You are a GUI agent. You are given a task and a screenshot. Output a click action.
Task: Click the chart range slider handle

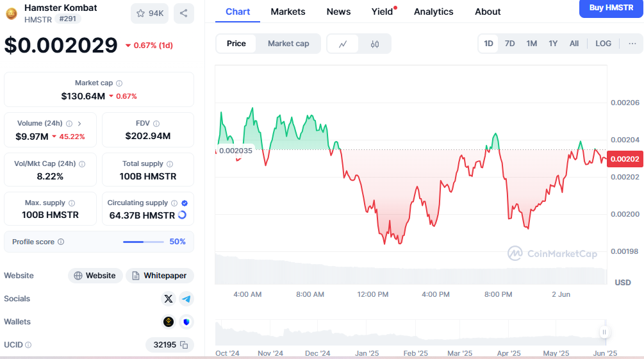[604, 332]
